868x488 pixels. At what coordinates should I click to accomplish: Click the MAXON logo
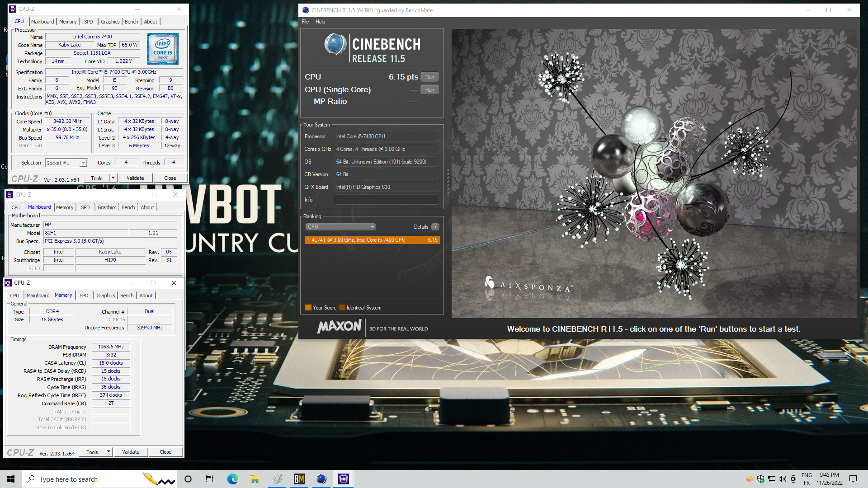339,326
